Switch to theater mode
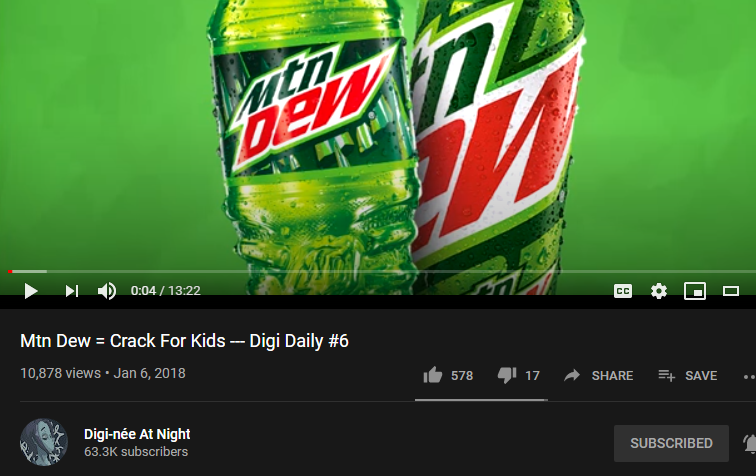The height and width of the screenshot is (476, 756). click(x=731, y=291)
